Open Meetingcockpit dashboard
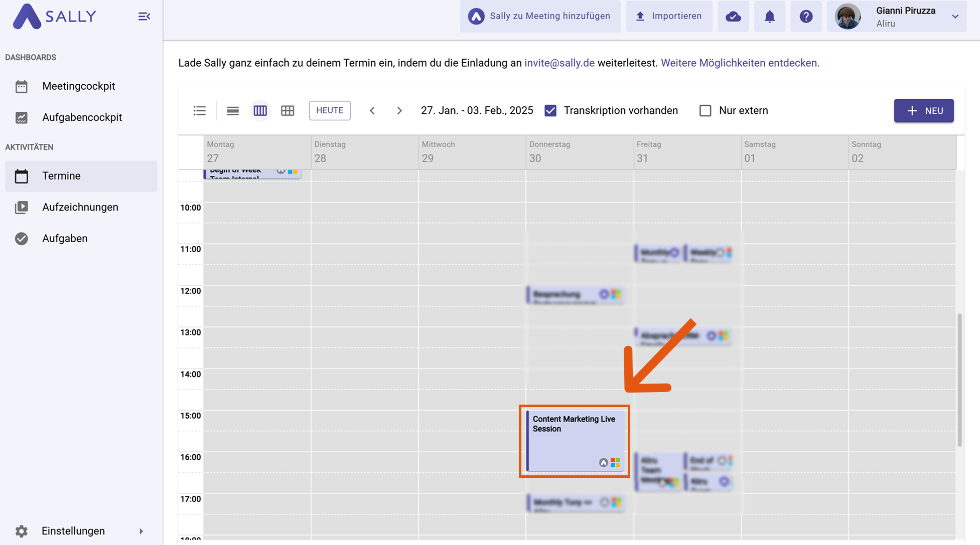This screenshot has height=545, width=980. coord(78,86)
